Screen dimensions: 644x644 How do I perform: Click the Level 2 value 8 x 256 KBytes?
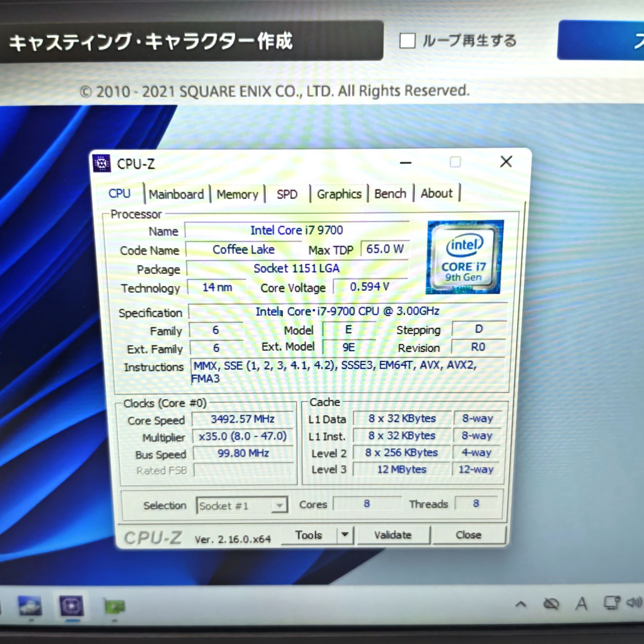(401, 452)
